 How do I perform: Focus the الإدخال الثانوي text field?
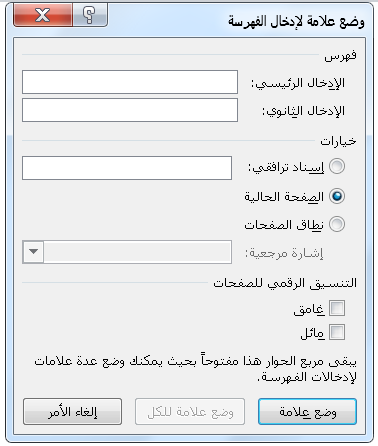[x=130, y=110]
